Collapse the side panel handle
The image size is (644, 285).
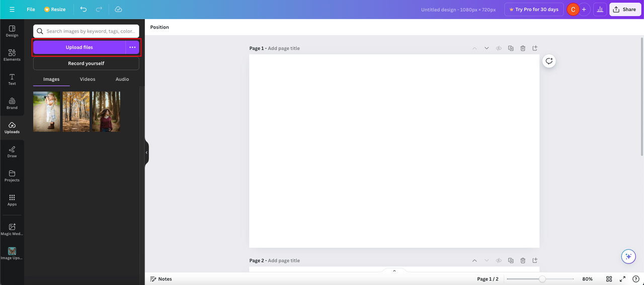click(x=146, y=152)
